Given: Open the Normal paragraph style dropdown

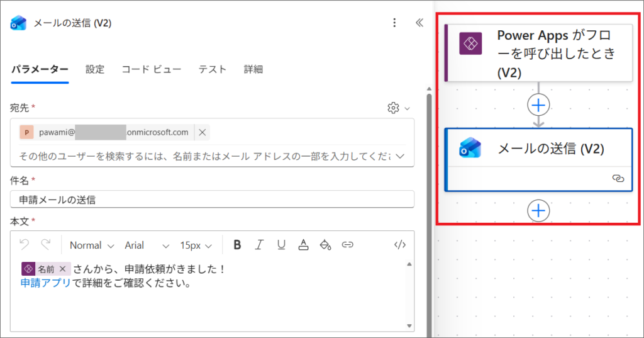Looking at the screenshot, I should coord(92,245).
